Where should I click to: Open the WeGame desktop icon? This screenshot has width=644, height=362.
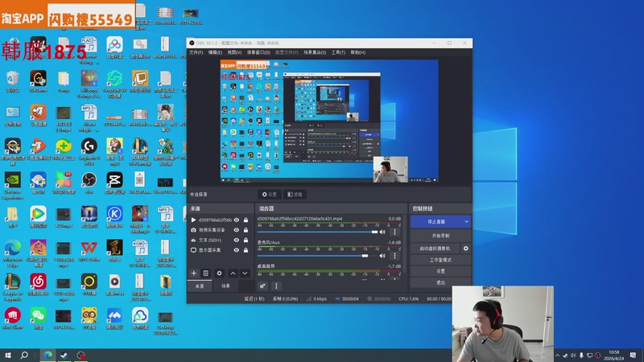38,81
